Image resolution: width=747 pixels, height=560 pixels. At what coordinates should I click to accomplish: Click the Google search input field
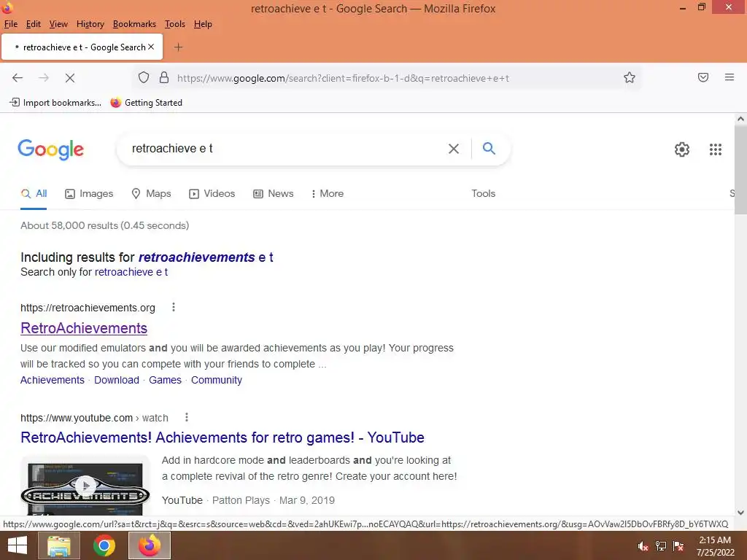click(286, 149)
